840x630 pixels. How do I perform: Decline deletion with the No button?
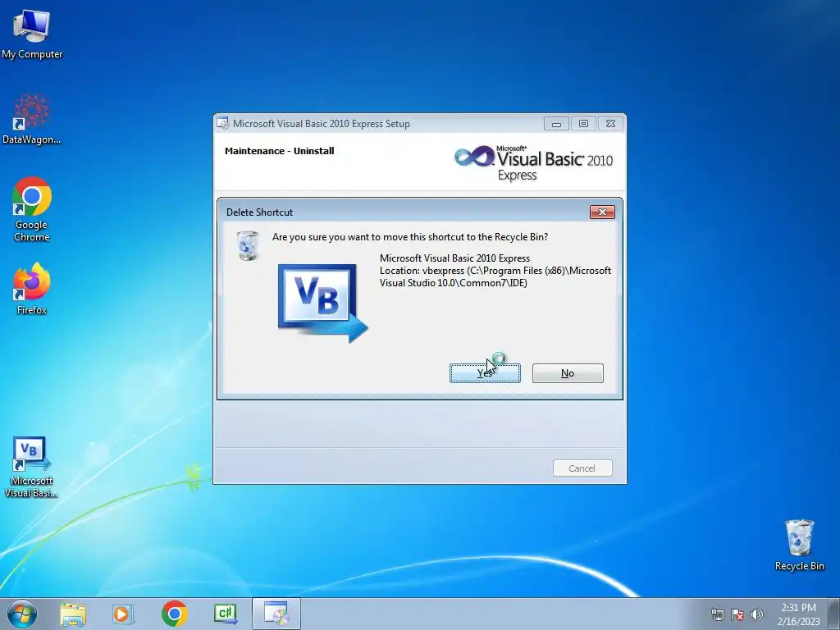pyautogui.click(x=568, y=373)
